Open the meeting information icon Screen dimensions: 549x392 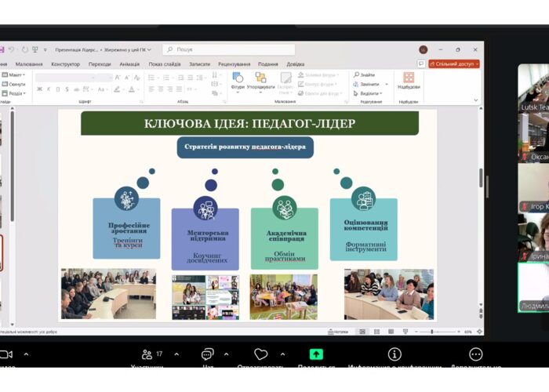[x=394, y=355]
